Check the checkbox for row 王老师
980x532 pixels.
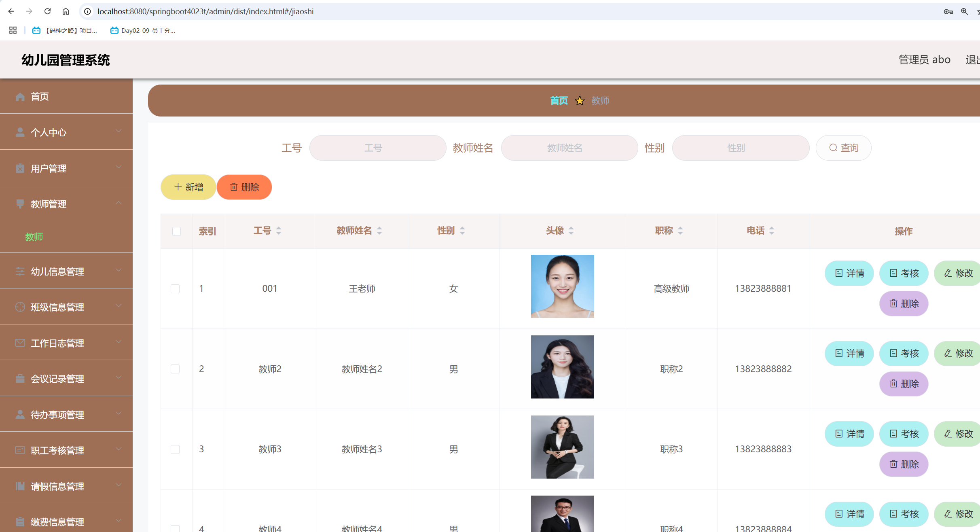(175, 289)
